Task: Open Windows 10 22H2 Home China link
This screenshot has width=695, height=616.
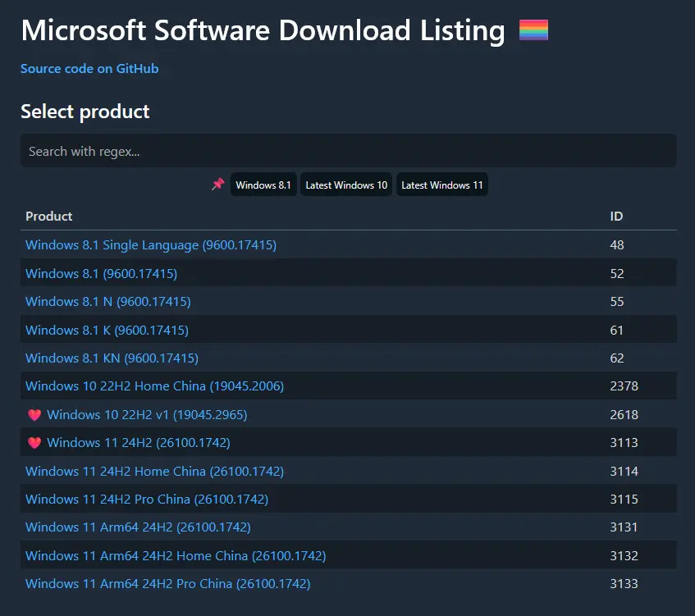Action: click(x=154, y=386)
